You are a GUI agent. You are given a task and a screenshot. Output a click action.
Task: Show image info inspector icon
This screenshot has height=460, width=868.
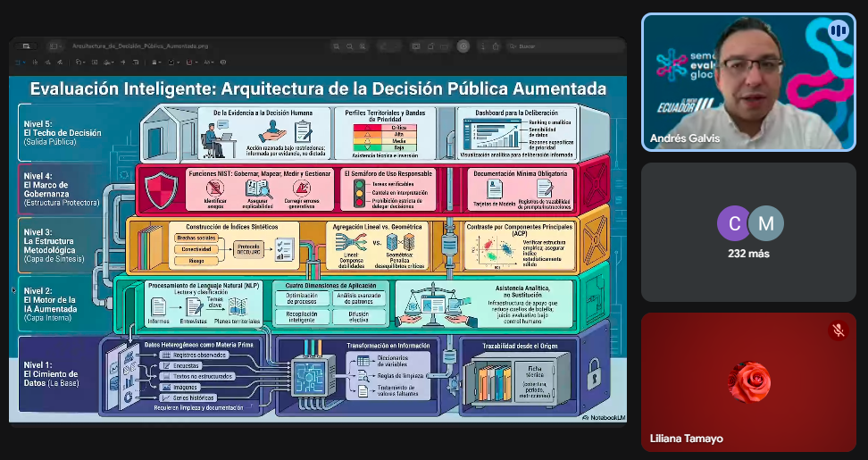[x=482, y=46]
